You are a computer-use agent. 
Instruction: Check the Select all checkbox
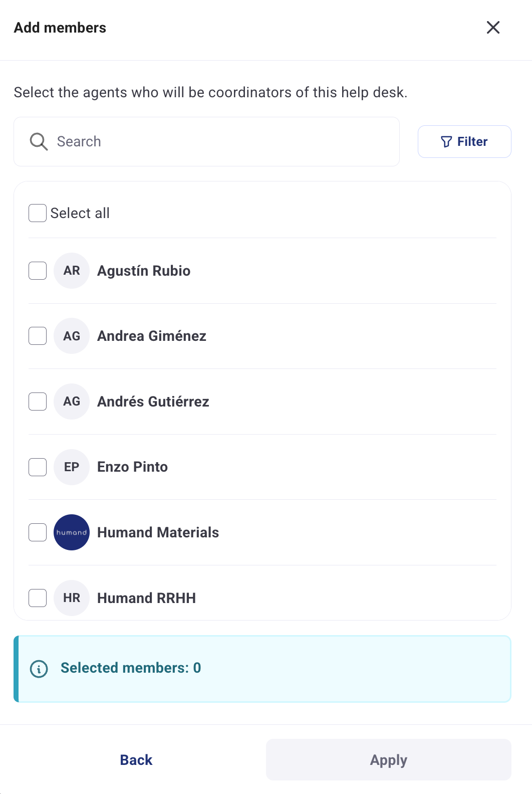point(38,213)
